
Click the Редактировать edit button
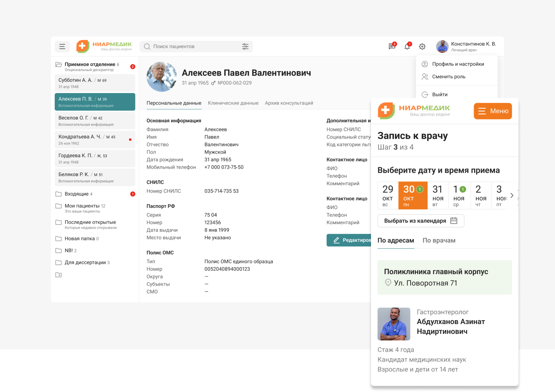349,240
